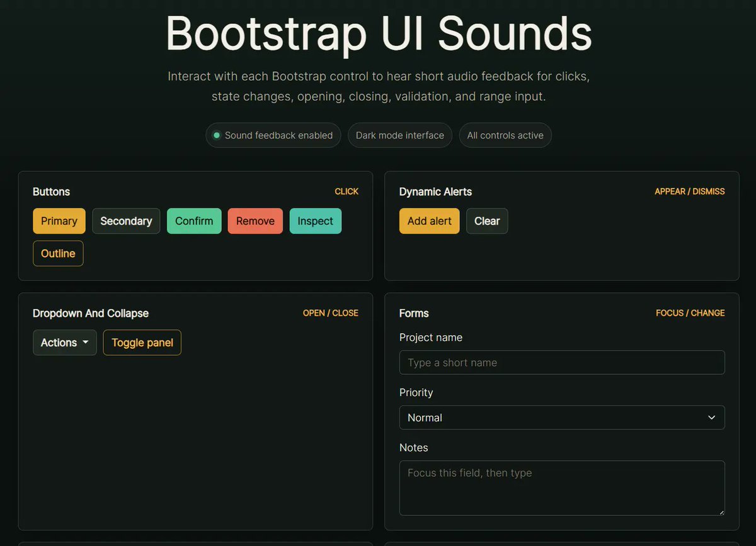Click the Dynamic Alerts card title
The width and height of the screenshot is (756, 546).
(435, 191)
